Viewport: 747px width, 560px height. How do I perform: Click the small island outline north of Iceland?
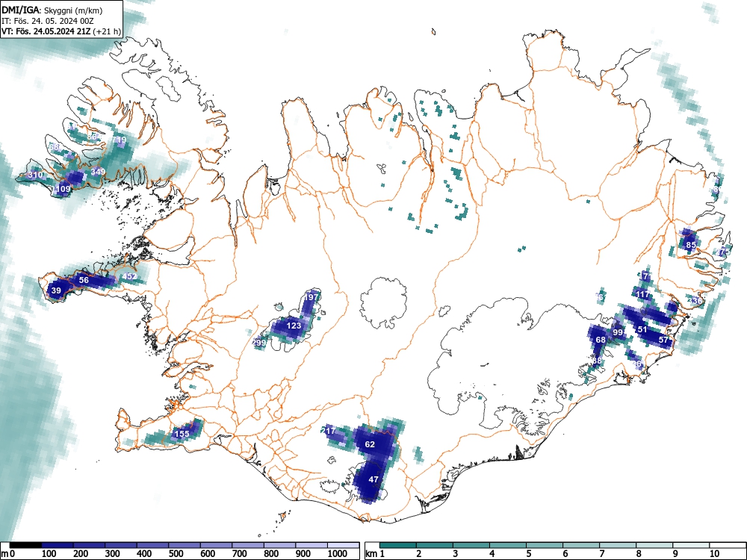(x=434, y=32)
